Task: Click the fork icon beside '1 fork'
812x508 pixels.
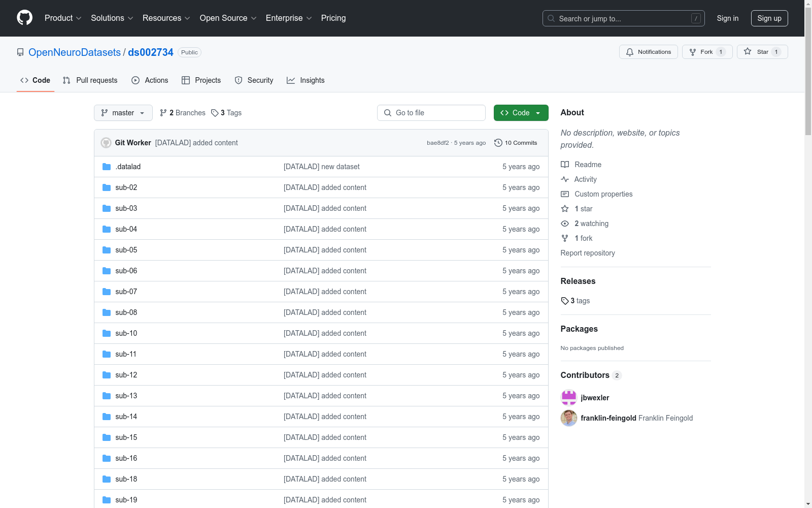Action: (x=565, y=238)
